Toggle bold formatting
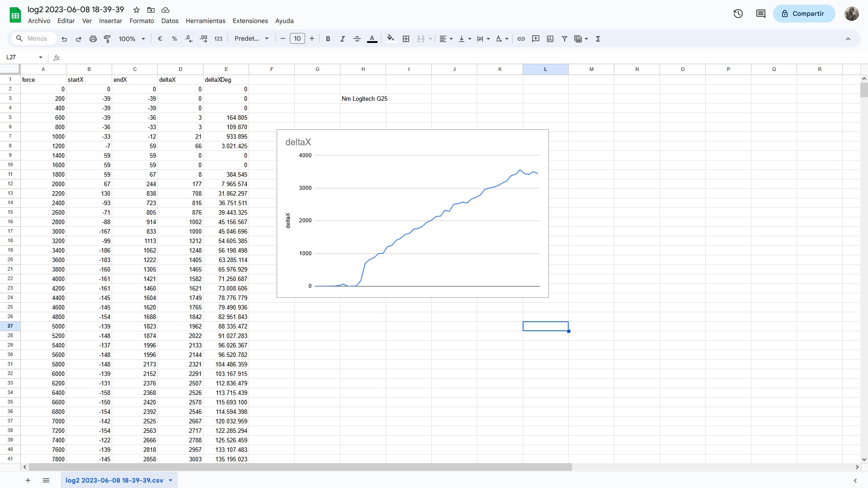The image size is (868, 488). click(328, 39)
